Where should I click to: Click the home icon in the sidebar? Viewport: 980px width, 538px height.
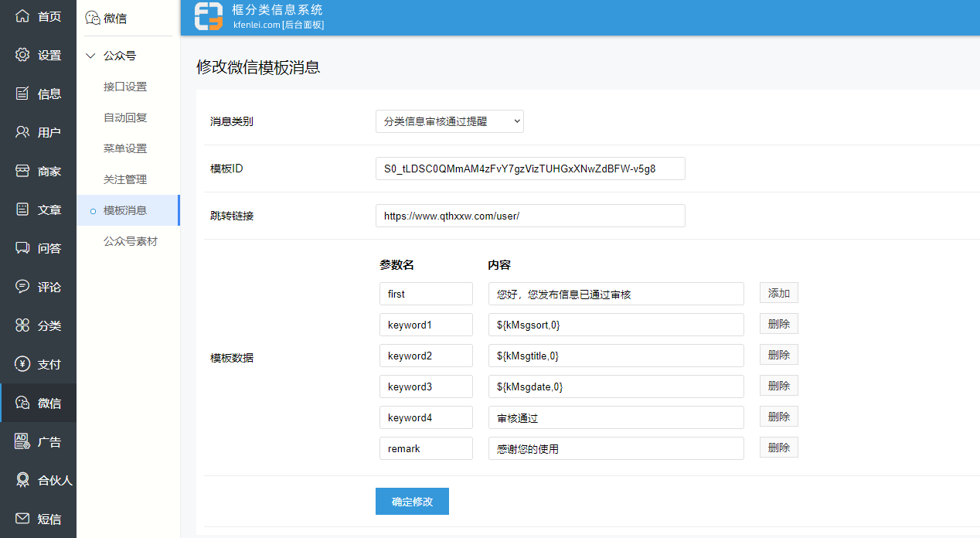(x=22, y=16)
